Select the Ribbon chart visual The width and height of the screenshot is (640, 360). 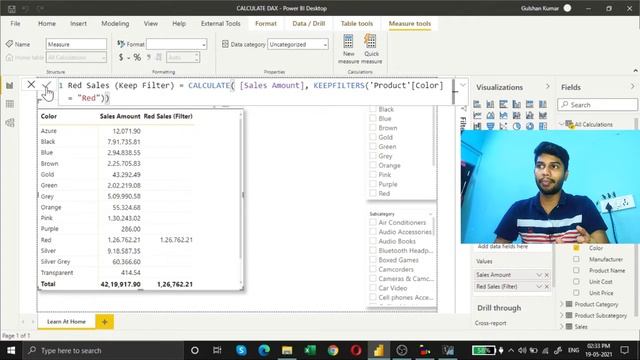(x=543, y=116)
